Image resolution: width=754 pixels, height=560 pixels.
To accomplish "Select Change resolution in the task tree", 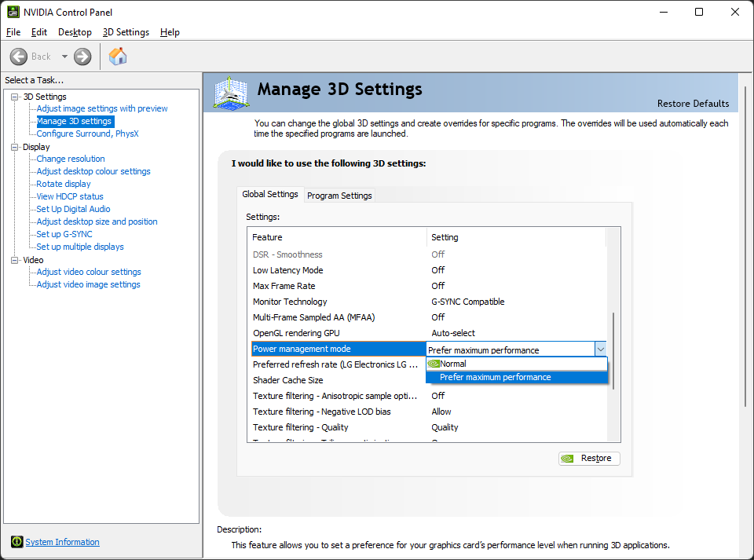I will coord(71,159).
